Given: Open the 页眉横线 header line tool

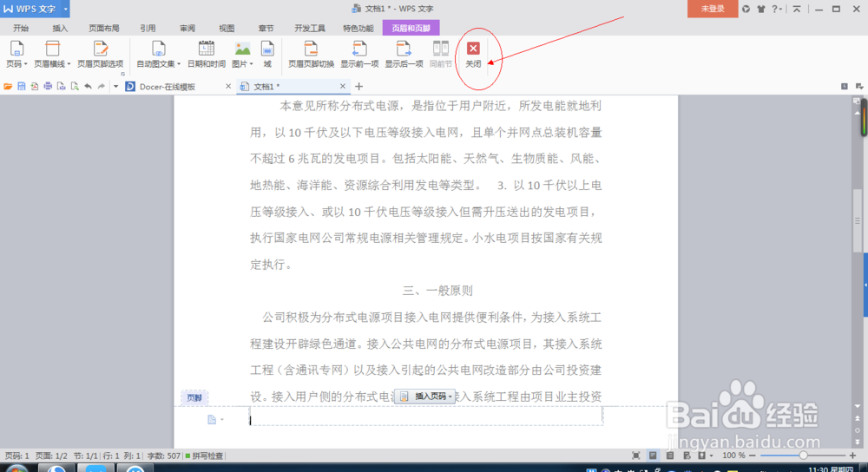Looking at the screenshot, I should coord(53,54).
